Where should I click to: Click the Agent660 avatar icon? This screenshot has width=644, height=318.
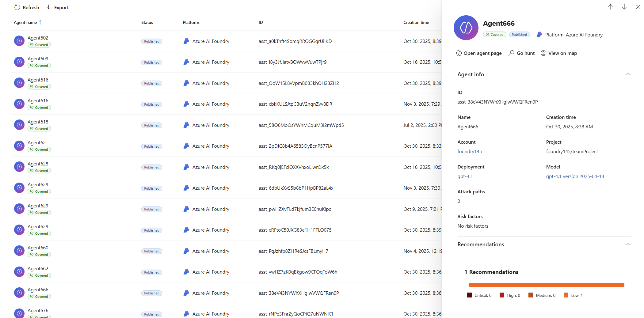(19, 251)
